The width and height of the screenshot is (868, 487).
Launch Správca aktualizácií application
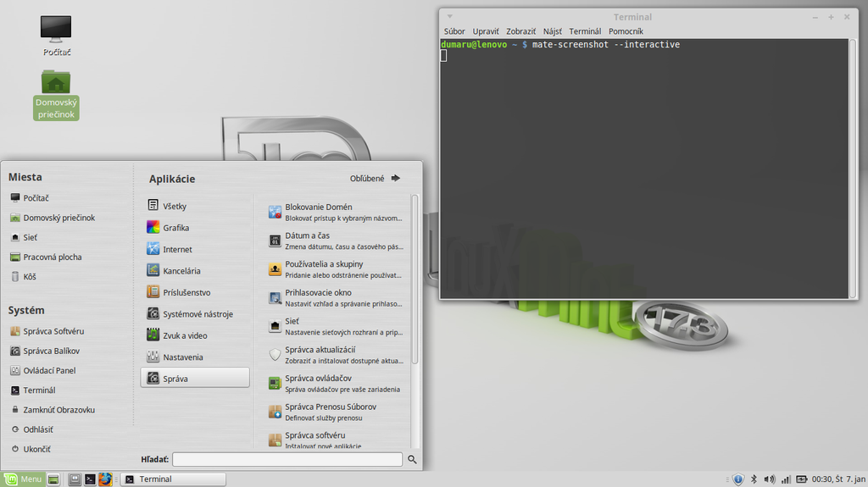[x=336, y=355]
